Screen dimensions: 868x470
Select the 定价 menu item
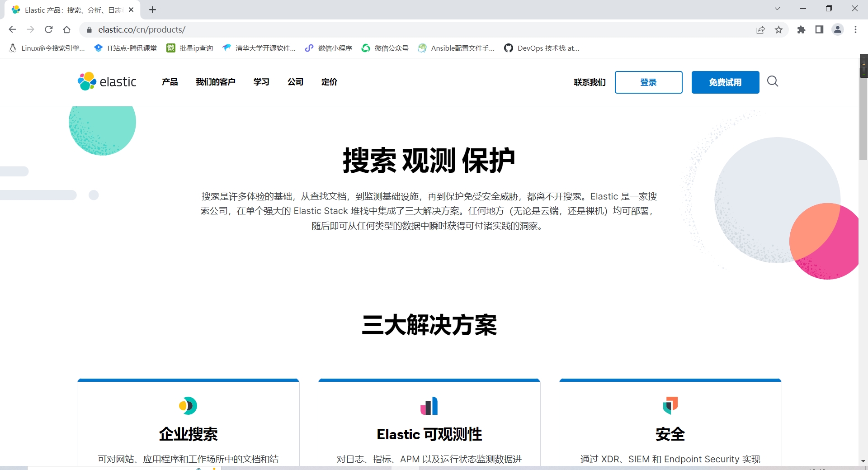point(329,82)
